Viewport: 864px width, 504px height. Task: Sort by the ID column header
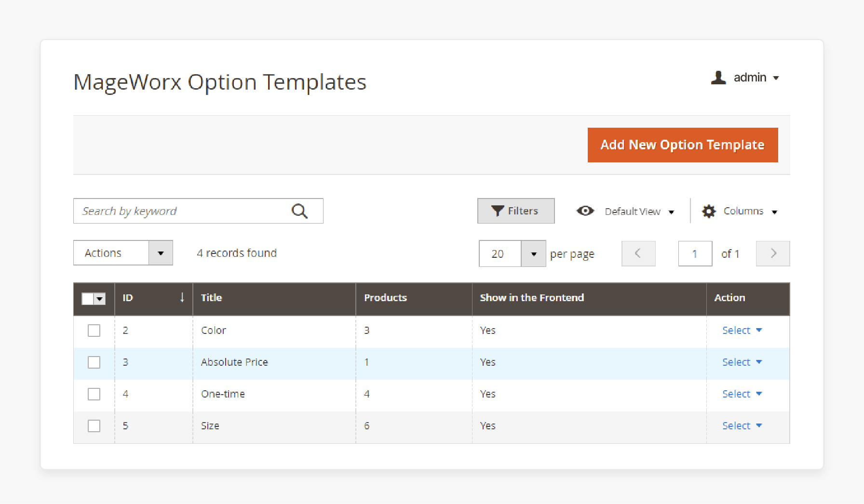[154, 298]
